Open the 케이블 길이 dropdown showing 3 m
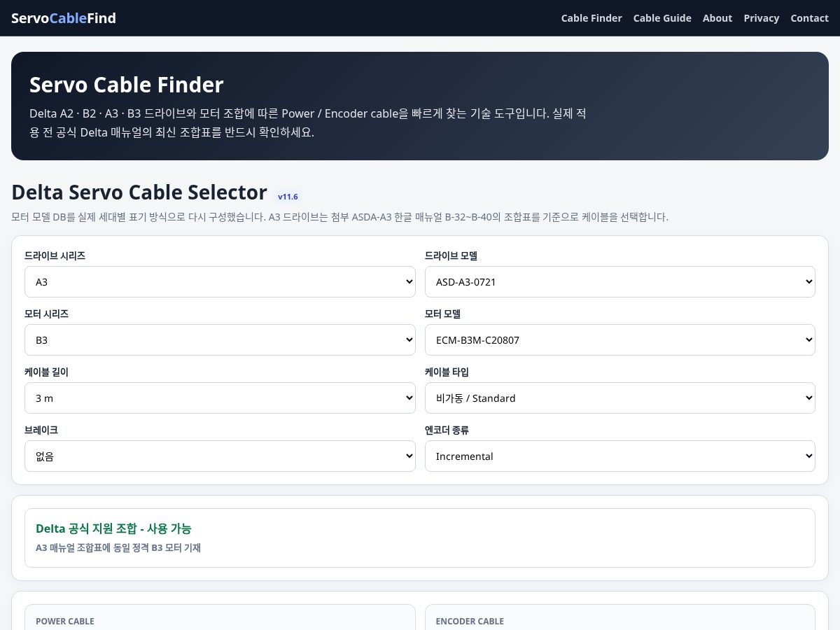The image size is (840, 630). tap(220, 398)
